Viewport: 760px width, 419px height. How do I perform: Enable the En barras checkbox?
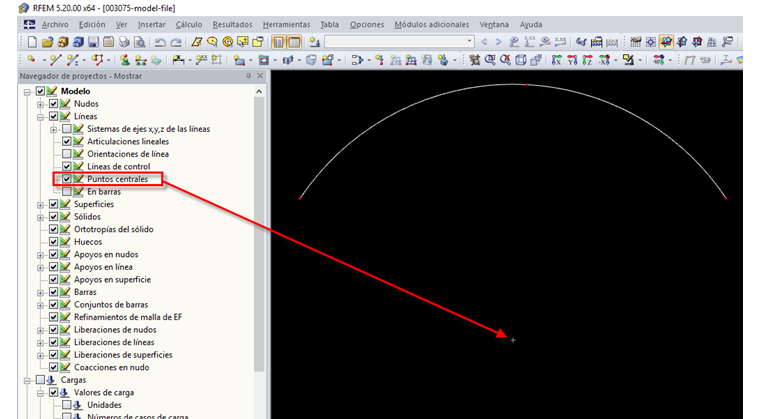point(67,192)
